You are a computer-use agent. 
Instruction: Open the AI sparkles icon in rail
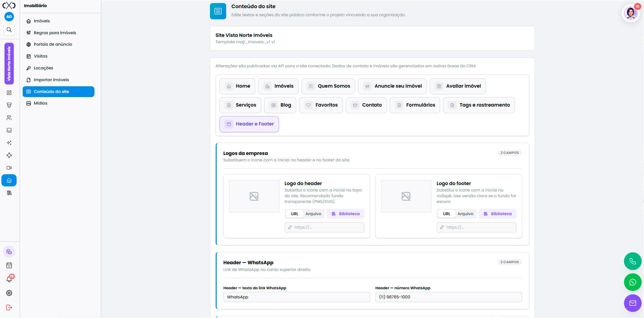pos(9,143)
